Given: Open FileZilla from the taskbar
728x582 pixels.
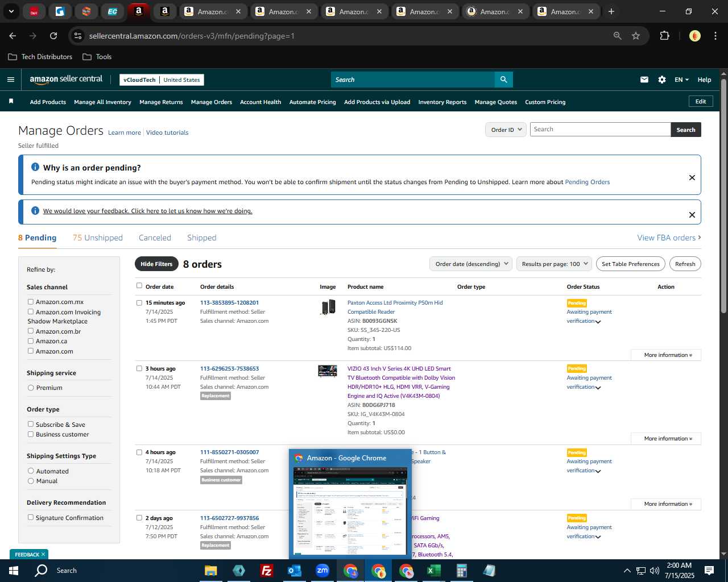Looking at the screenshot, I should 266,571.
